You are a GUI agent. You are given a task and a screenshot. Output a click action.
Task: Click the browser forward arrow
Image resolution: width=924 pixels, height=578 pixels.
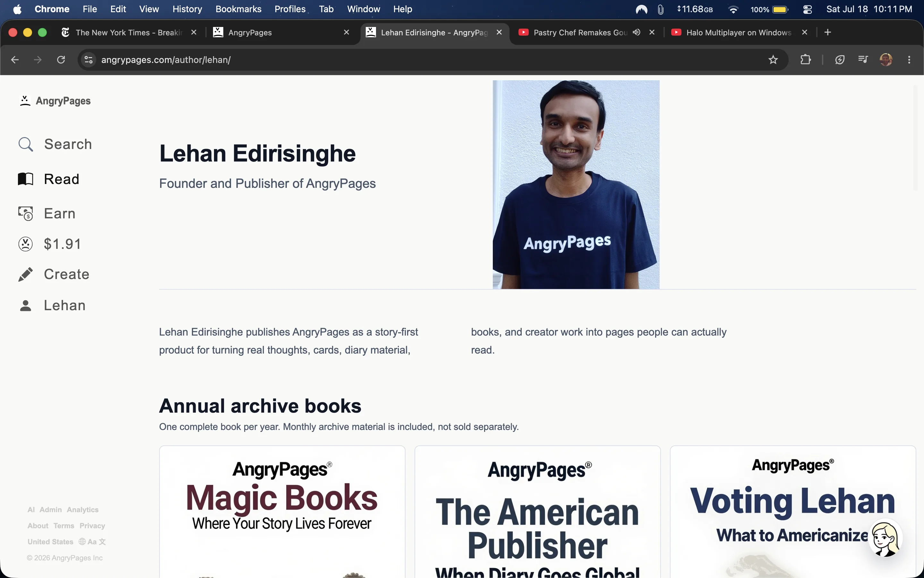38,60
